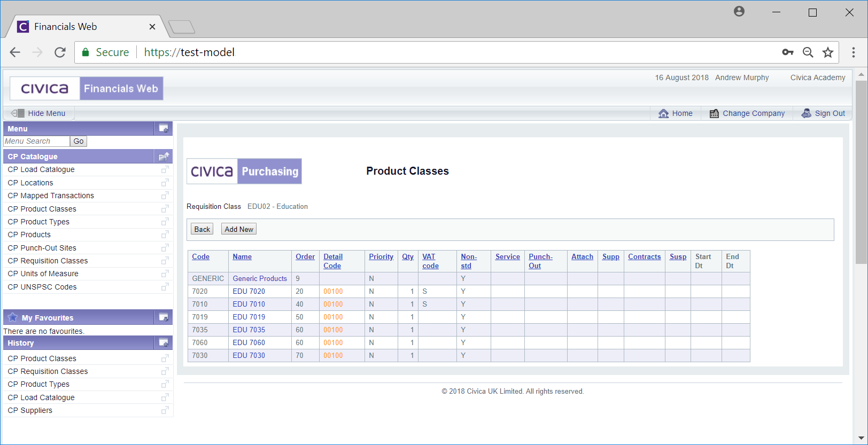868x445 pixels.
Task: Click the Add New button
Action: [239, 229]
